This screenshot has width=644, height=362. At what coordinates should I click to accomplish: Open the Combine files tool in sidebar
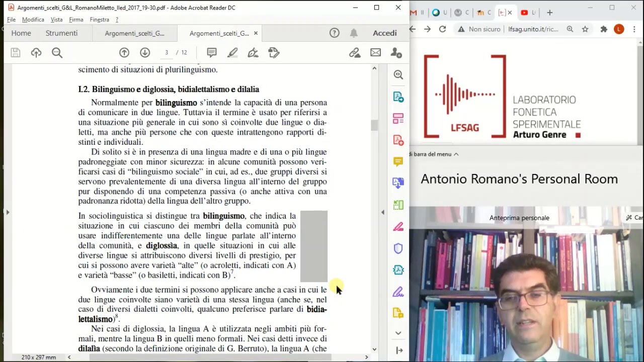pos(398,183)
